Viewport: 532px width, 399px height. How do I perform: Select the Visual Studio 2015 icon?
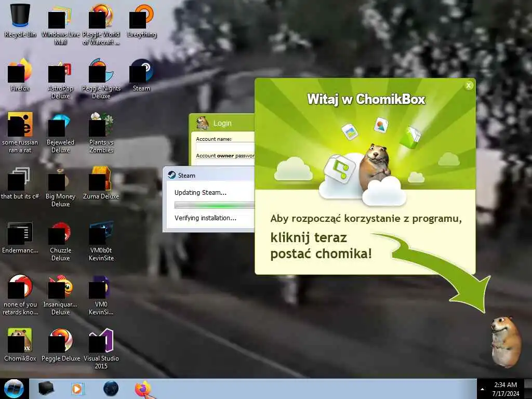[101, 349]
